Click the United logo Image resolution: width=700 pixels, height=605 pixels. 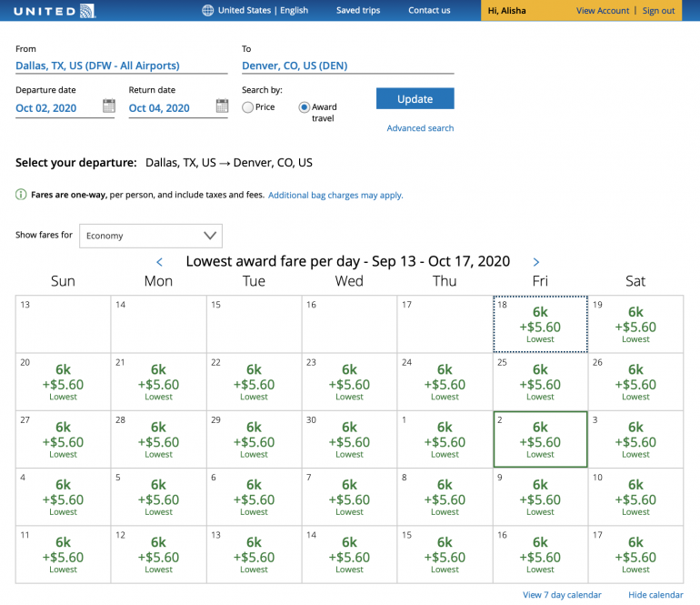(x=55, y=11)
